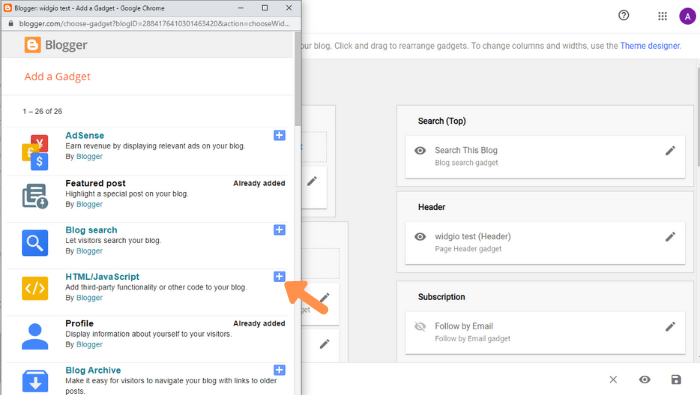Preview layout with bottom eye icon
700x395 pixels.
pos(645,380)
